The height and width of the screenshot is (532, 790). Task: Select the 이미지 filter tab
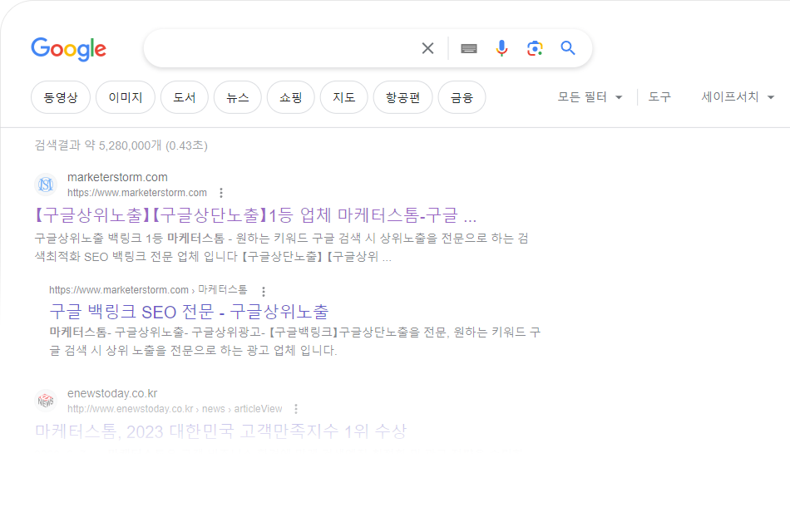[126, 97]
